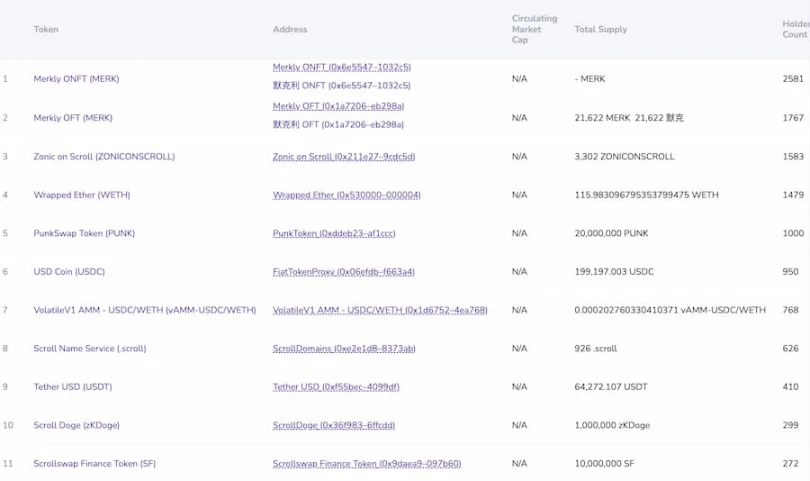Open PunkToken address link
The height and width of the screenshot is (481, 810).
click(334, 234)
